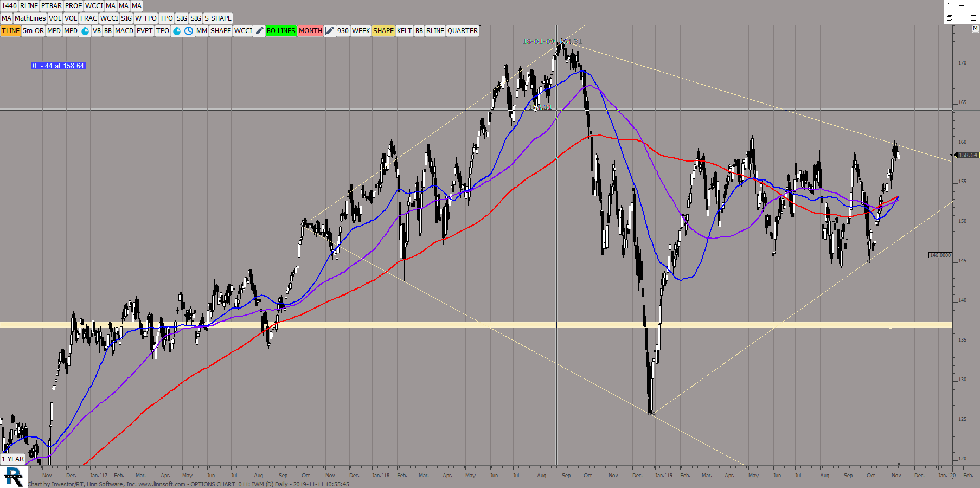980x488 pixels.
Task: Click the chart footer caption text
Action: coord(188,484)
